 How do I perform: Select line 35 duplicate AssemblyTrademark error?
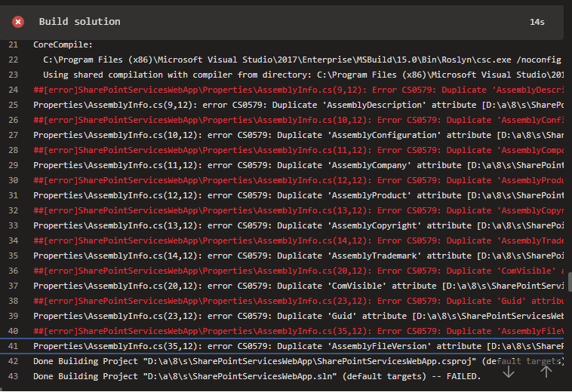[281, 256]
